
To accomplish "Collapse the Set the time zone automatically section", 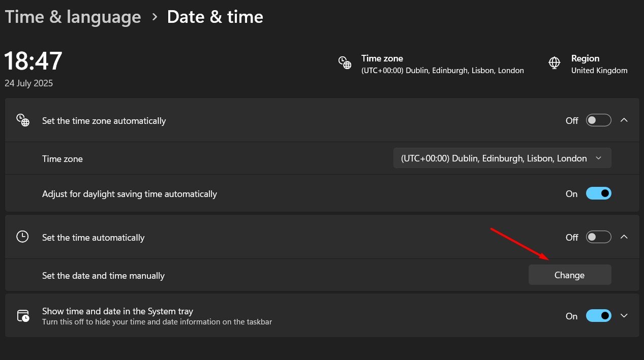I will pos(625,120).
